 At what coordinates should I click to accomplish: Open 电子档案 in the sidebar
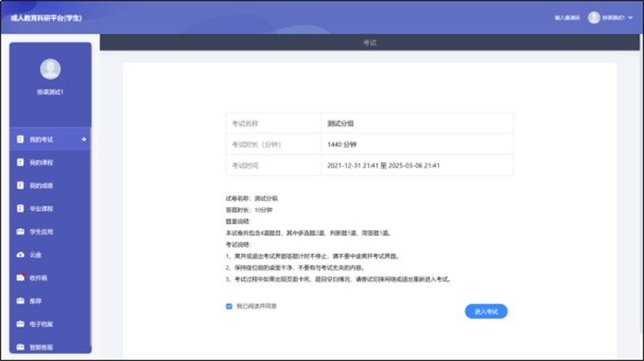(50, 324)
